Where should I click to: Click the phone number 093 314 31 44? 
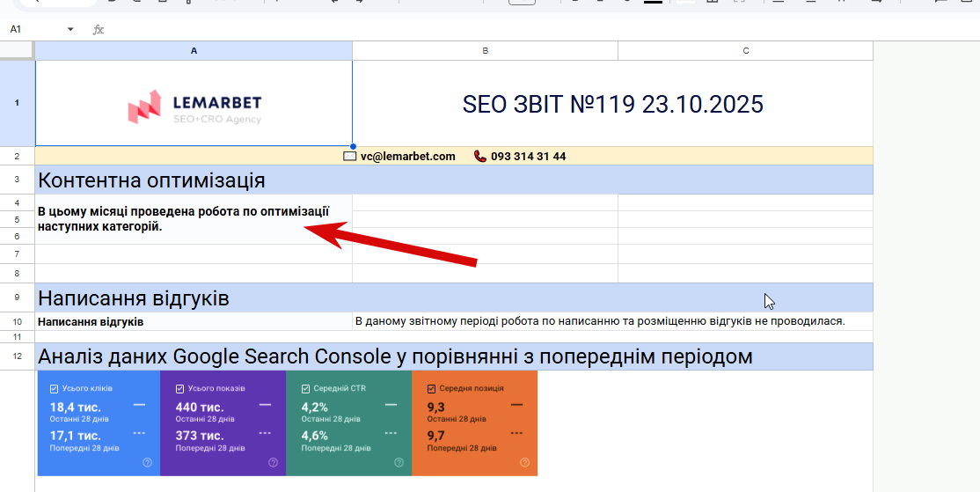pyautogui.click(x=528, y=157)
